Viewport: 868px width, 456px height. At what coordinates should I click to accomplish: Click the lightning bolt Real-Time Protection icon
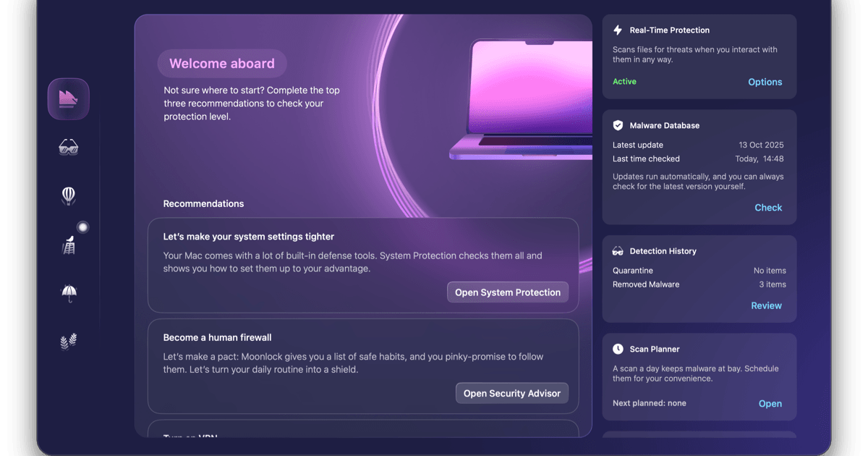click(618, 30)
